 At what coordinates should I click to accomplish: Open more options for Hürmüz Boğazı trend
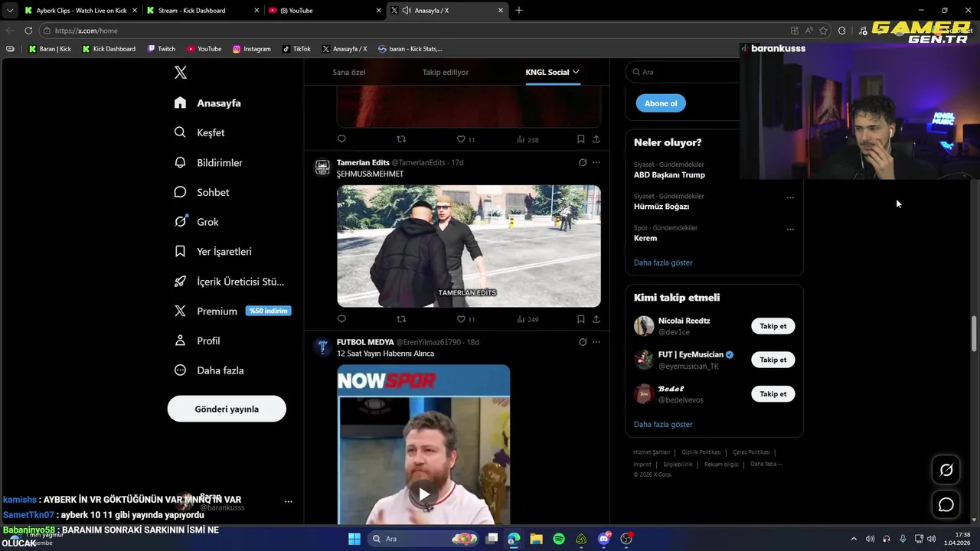point(790,197)
